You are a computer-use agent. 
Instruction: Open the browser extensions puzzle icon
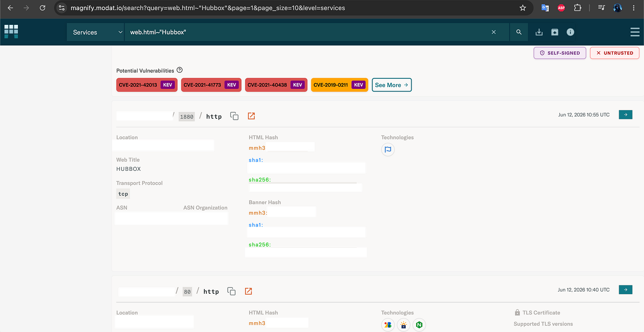point(578,8)
